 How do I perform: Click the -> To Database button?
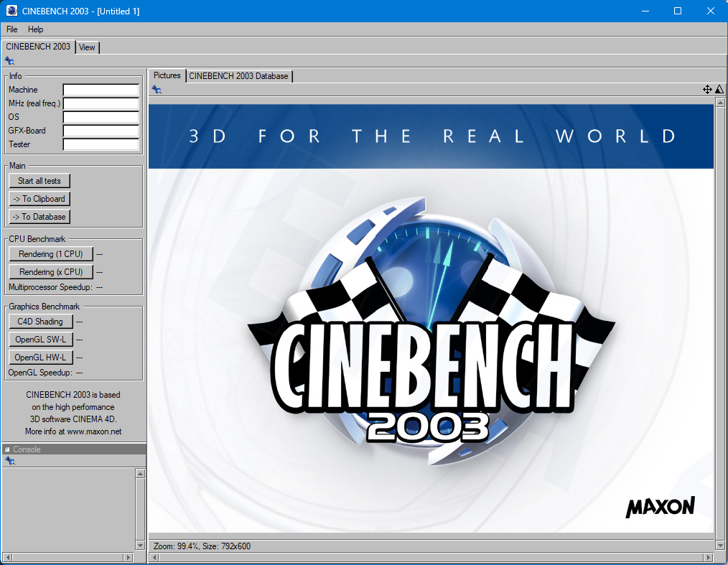click(x=39, y=217)
